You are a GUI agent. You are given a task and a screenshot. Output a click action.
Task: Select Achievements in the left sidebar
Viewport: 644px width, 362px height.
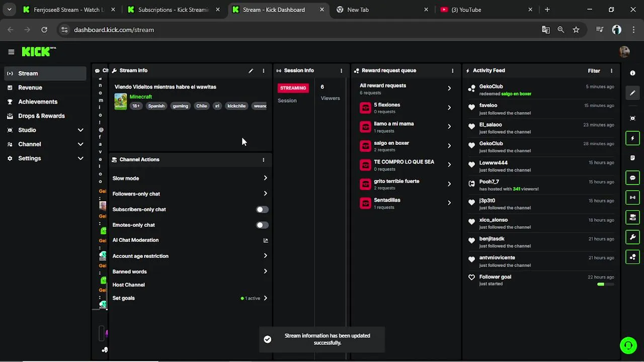tap(45, 102)
